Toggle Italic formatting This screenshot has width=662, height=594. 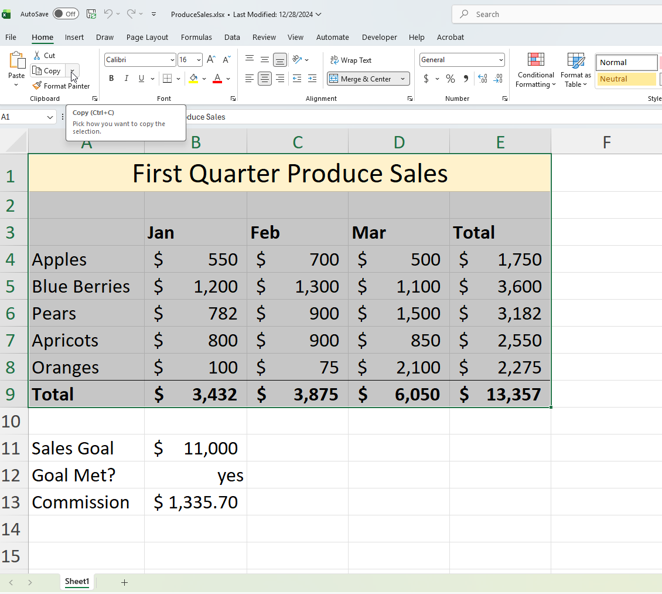(x=126, y=79)
